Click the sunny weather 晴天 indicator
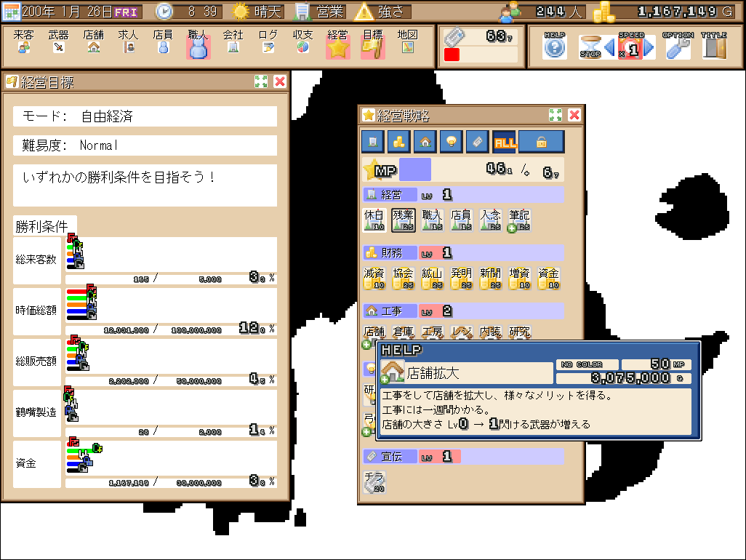 coord(258,12)
